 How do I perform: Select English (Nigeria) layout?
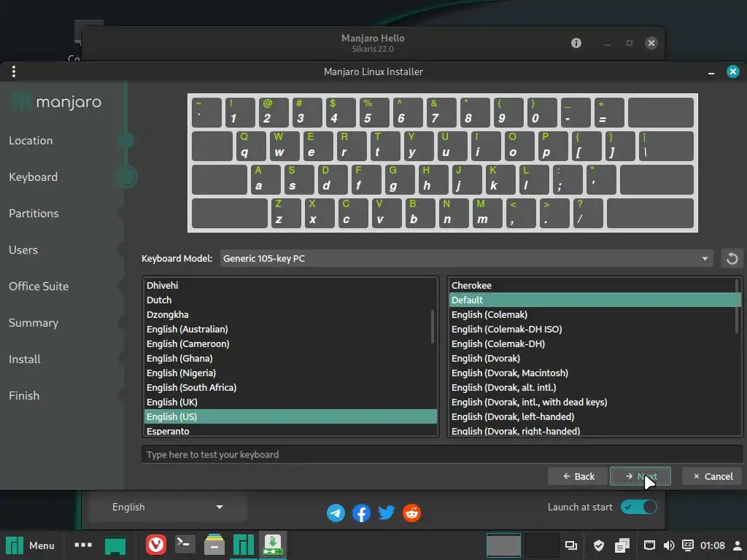[x=290, y=373]
